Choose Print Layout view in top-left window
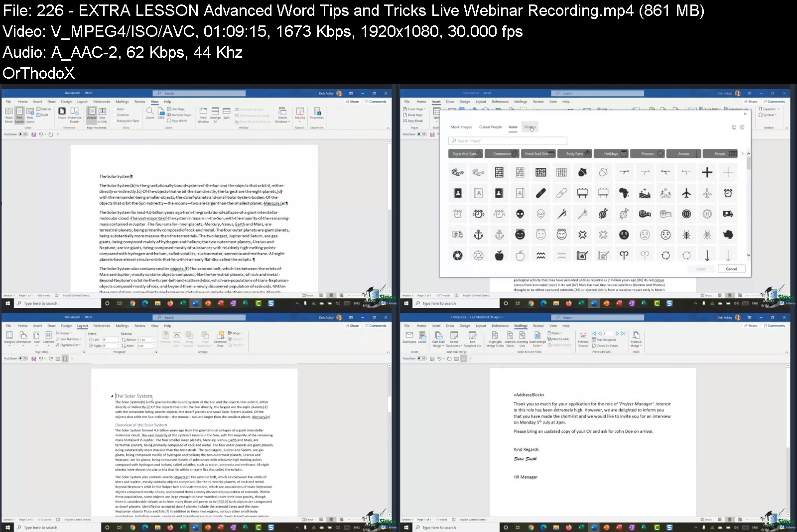797x532 pixels. [19, 115]
